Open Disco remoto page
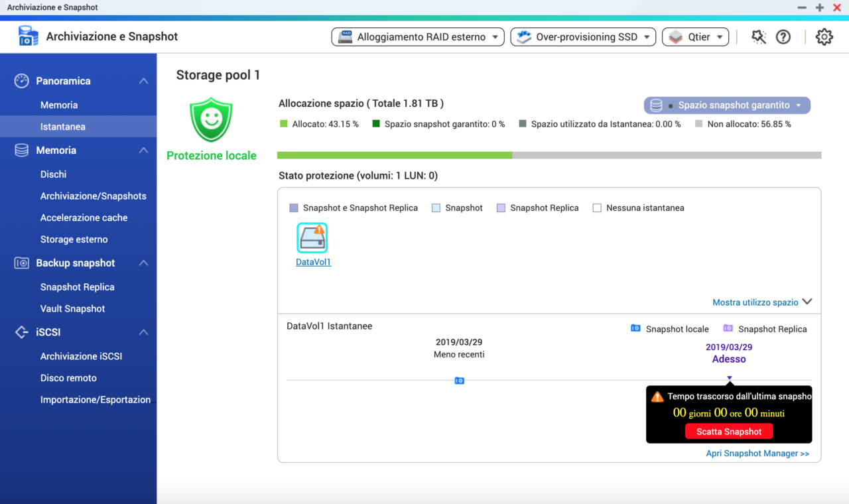Image resolution: width=849 pixels, height=504 pixels. click(x=69, y=378)
